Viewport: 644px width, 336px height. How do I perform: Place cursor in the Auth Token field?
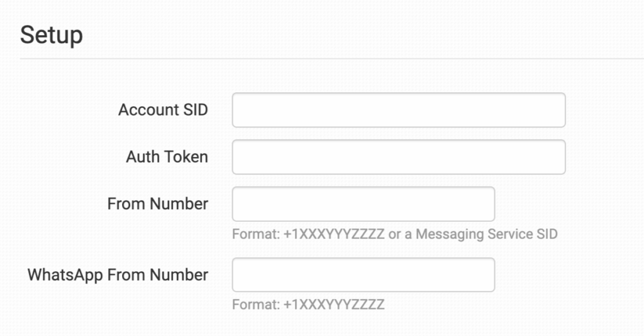(x=399, y=157)
